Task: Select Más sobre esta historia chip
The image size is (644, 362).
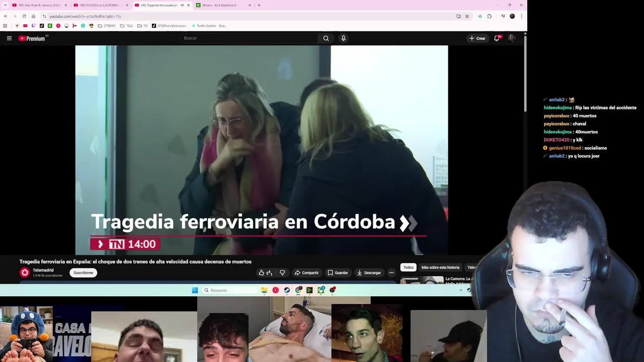Action: (x=440, y=267)
